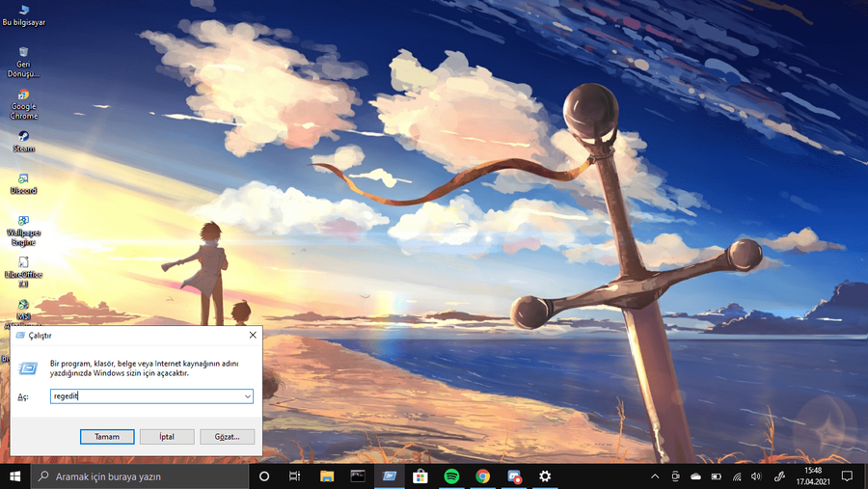Open Bu bilgisayar desktop icon

23,15
